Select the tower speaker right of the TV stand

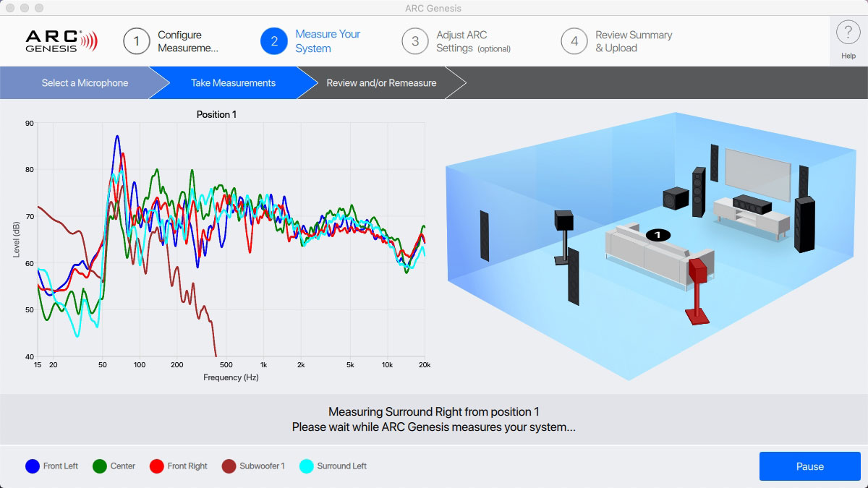click(804, 224)
